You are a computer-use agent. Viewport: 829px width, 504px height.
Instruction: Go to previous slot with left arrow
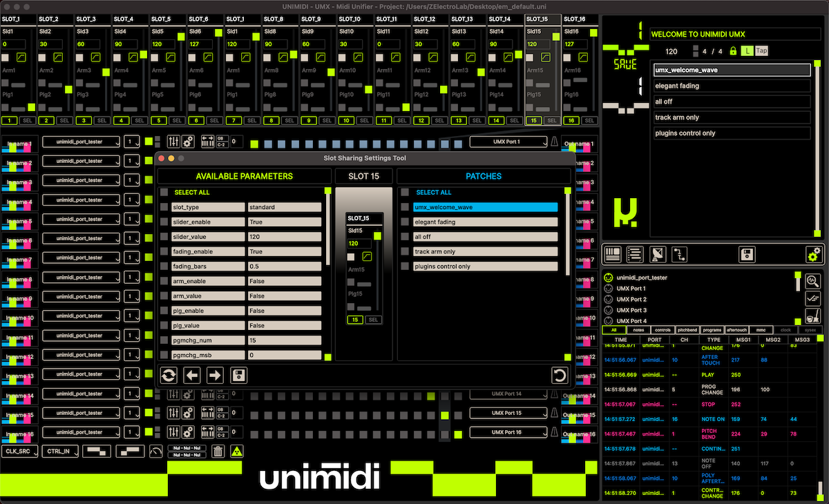[x=191, y=375]
